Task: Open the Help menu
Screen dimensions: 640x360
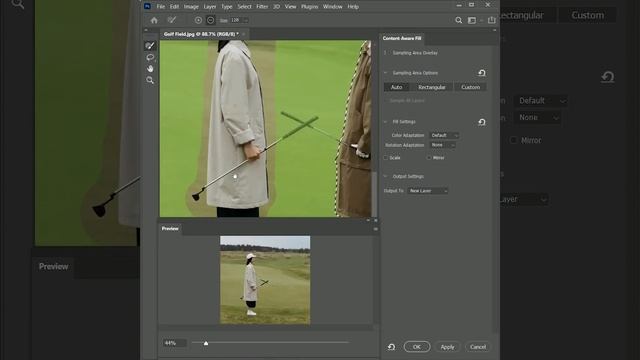Action: 353,7
